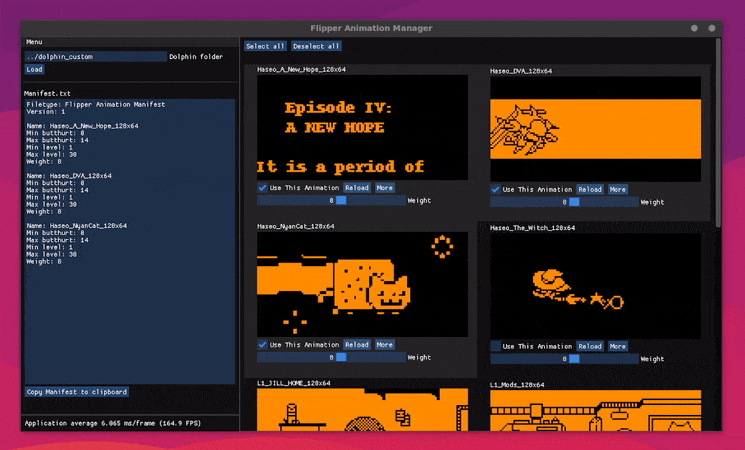Reload the Haseo_DVA animation

coord(590,189)
